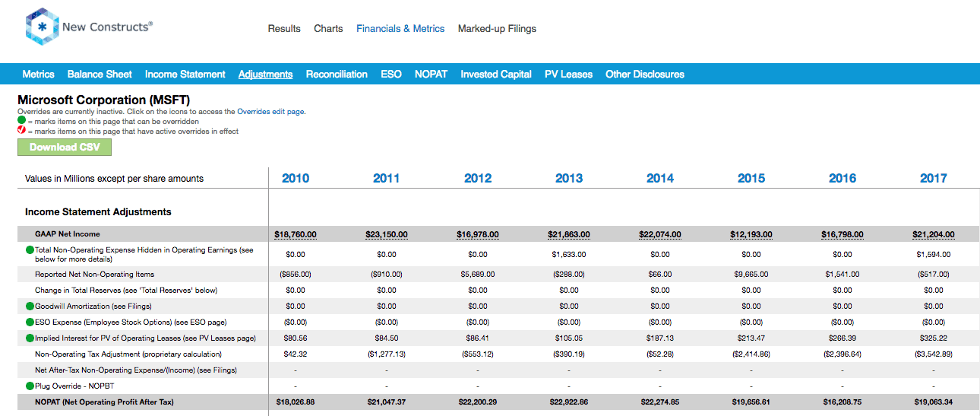Image resolution: width=980 pixels, height=416 pixels.
Task: Open the PV Leases tab
Action: click(568, 74)
